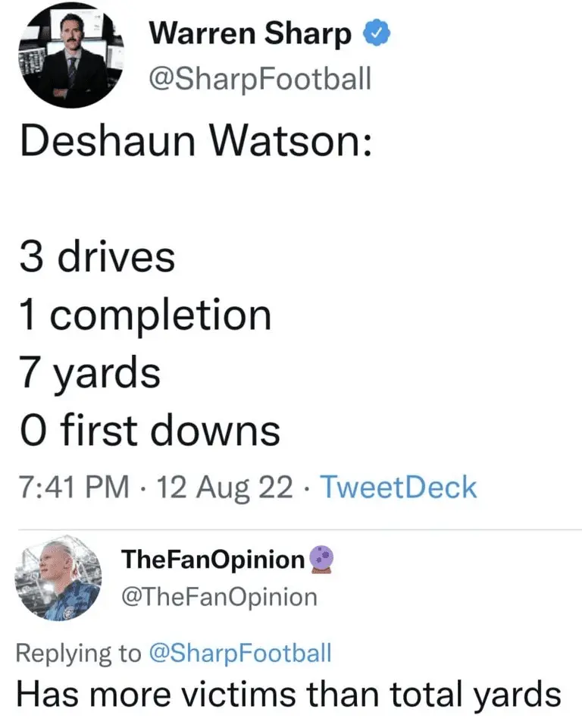
Task: Click the blue verified badge beside Warren Sharp
Action: 379,35
